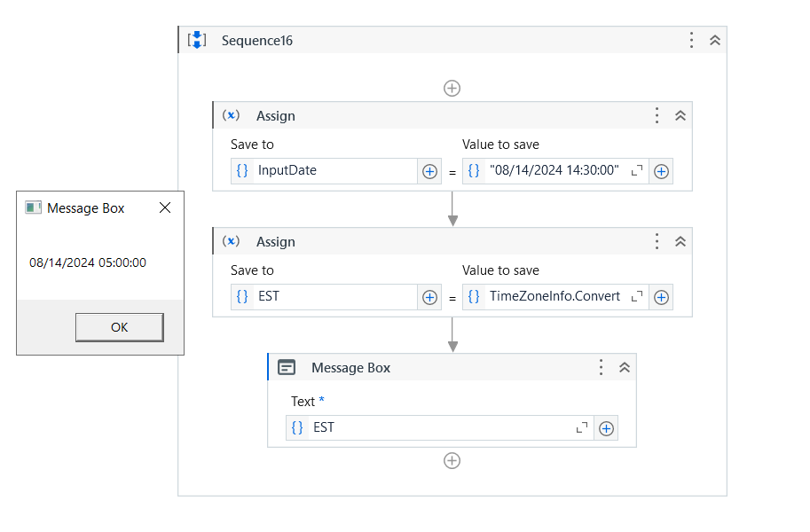This screenshot has width=810, height=532.
Task: Open plus menu beside Message Box text
Action: (x=607, y=428)
